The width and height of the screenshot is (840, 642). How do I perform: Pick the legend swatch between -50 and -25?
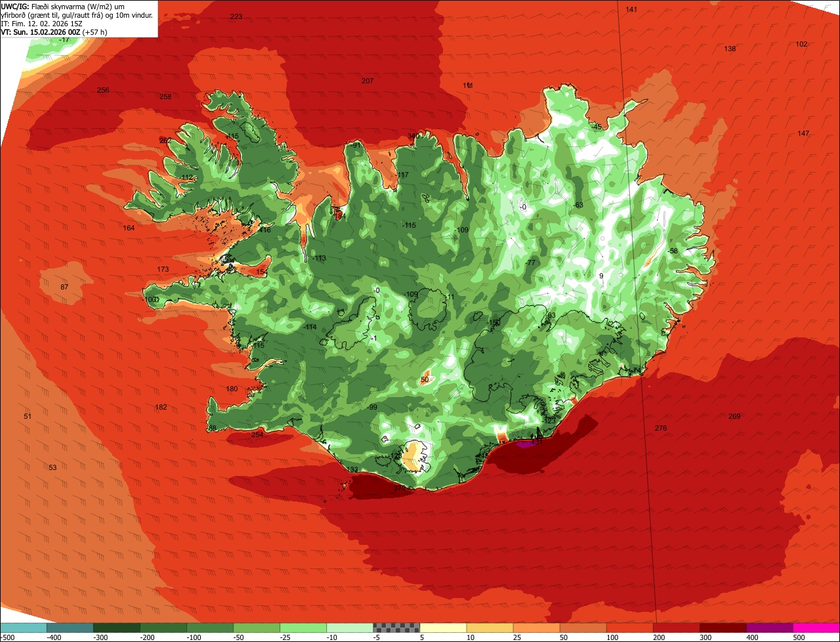[x=256, y=627]
